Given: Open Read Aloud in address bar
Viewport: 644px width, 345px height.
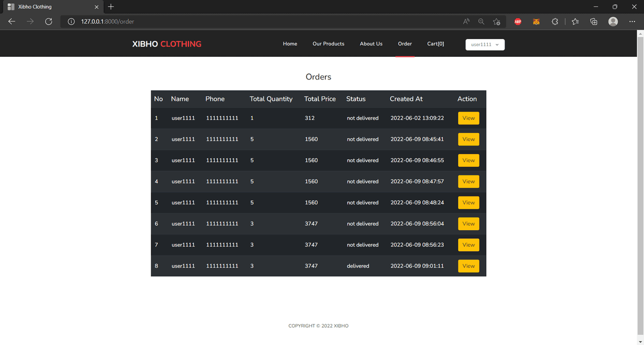Looking at the screenshot, I should pyautogui.click(x=466, y=21).
